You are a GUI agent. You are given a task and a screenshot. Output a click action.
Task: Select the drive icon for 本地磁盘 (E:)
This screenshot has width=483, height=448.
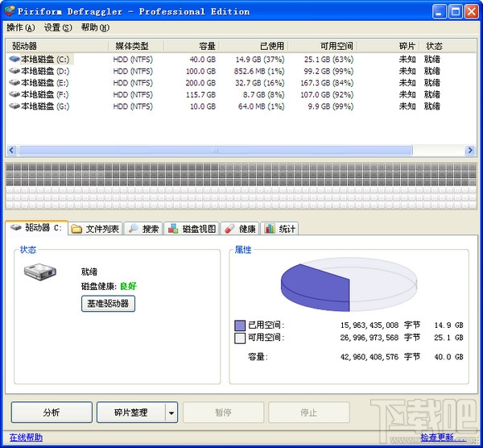coord(14,83)
